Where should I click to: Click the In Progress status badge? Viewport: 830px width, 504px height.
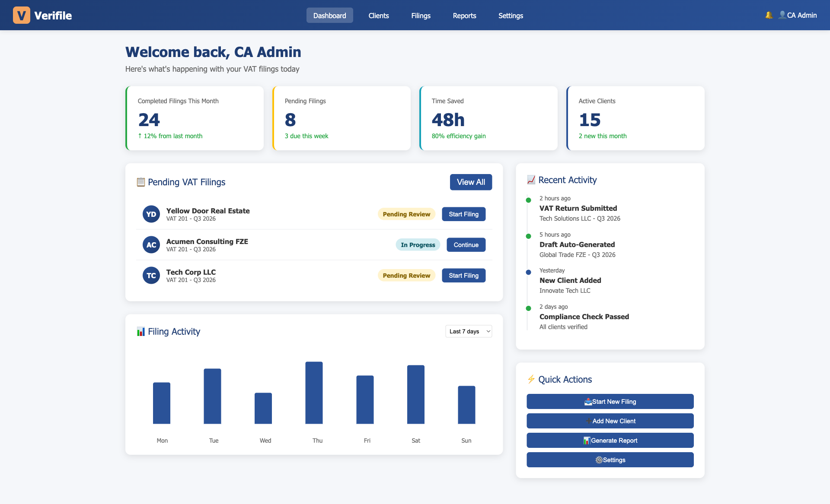[x=418, y=245]
